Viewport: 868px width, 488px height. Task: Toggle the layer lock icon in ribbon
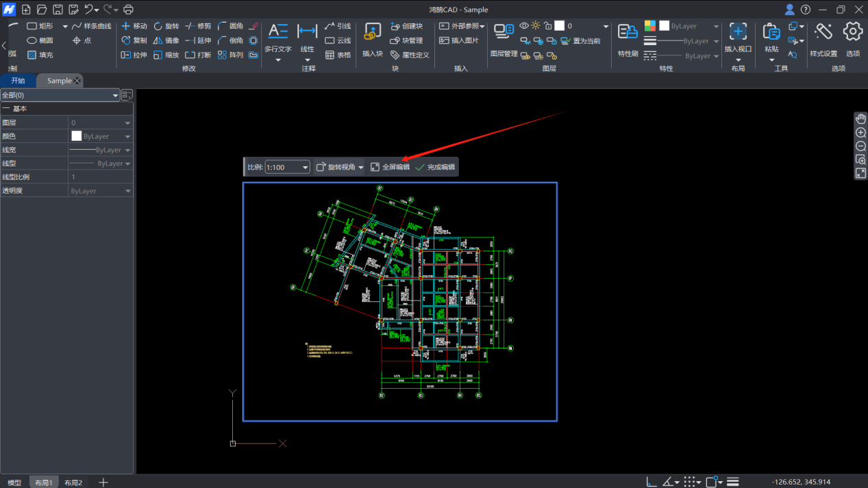click(x=547, y=26)
